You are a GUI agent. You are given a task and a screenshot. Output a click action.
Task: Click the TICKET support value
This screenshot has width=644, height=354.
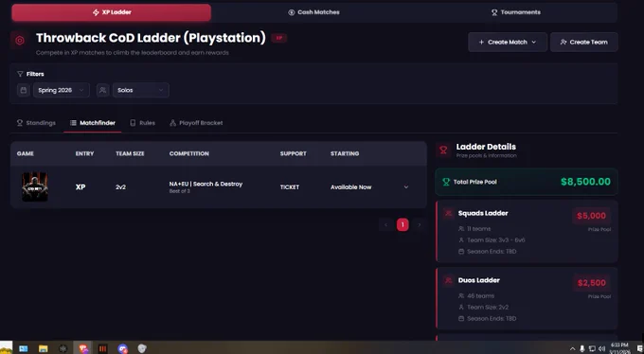click(x=290, y=186)
